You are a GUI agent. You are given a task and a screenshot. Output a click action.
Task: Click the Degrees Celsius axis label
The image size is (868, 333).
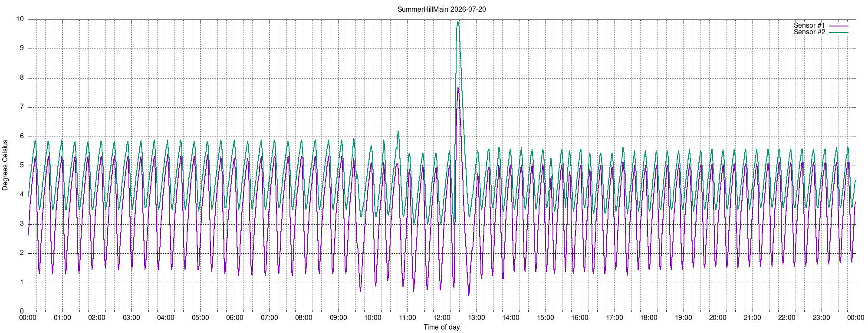[x=5, y=165]
